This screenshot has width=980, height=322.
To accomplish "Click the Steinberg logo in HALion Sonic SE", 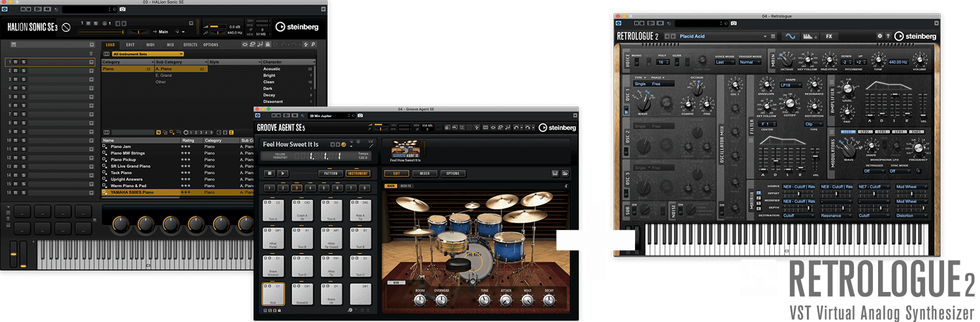I will click(x=297, y=27).
